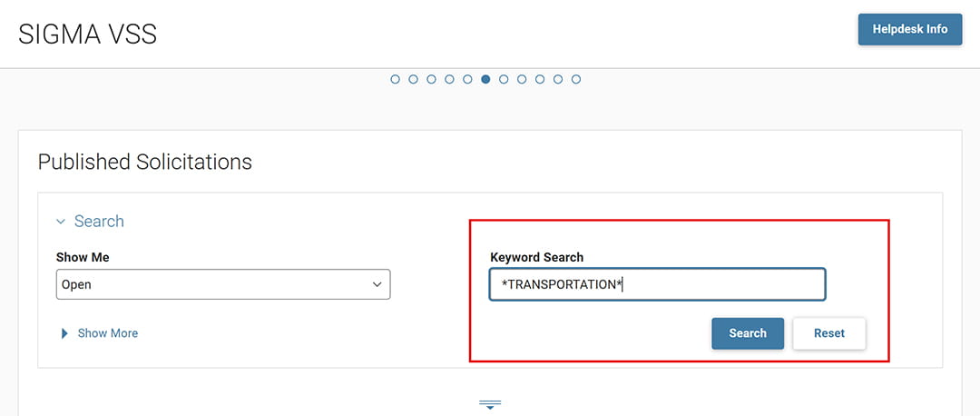This screenshot has width=980, height=416.
Task: Select the seventh carousel dot
Action: [504, 79]
